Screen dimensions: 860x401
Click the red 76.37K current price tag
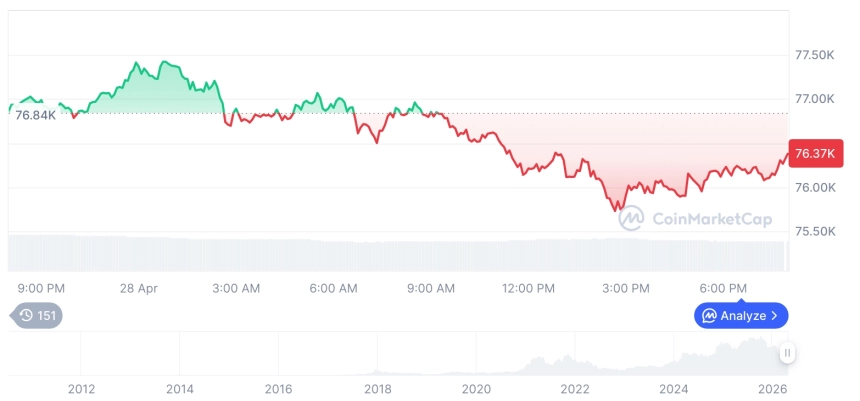tap(816, 153)
